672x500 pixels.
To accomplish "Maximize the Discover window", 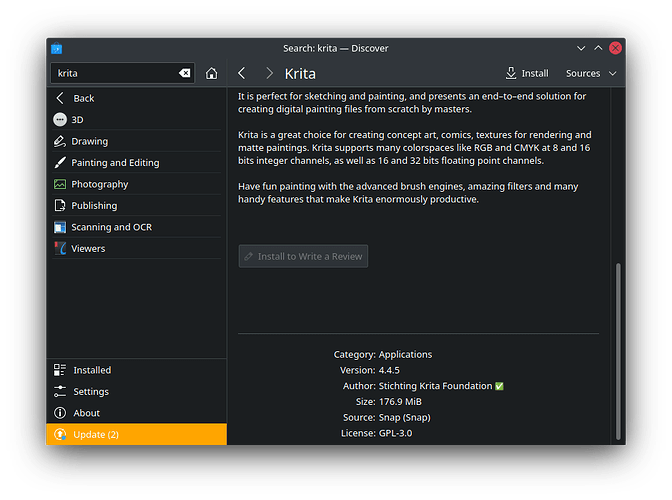I will pos(598,48).
